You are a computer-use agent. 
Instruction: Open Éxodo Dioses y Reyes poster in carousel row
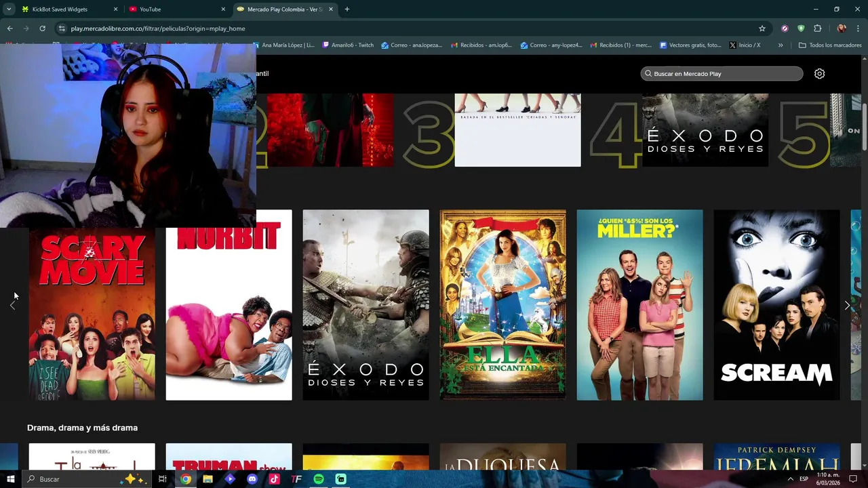click(366, 305)
